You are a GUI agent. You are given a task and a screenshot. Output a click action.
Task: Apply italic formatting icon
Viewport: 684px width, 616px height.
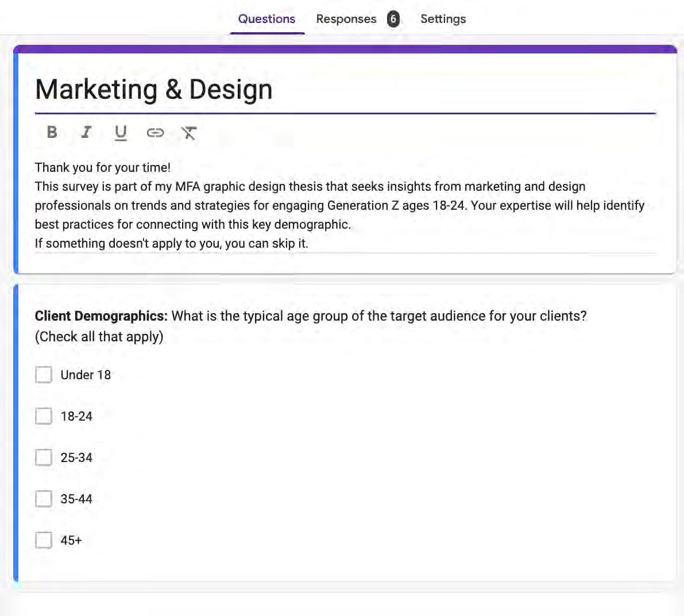tap(86, 133)
